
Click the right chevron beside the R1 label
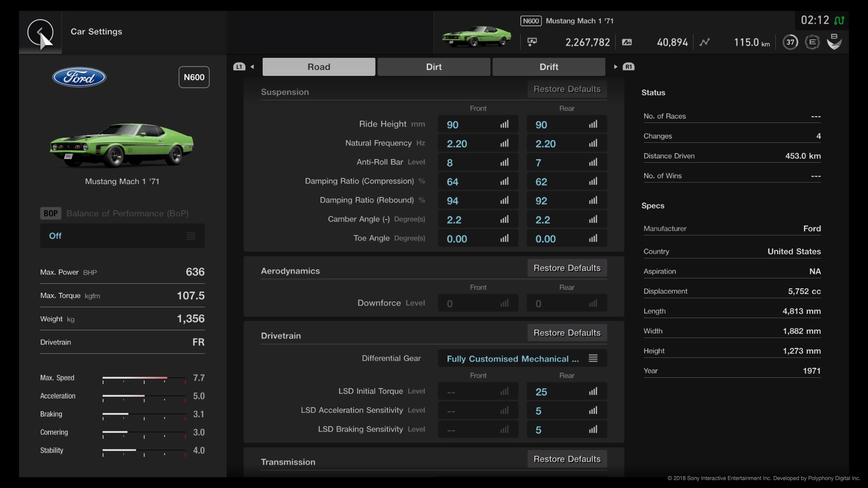pos(615,66)
